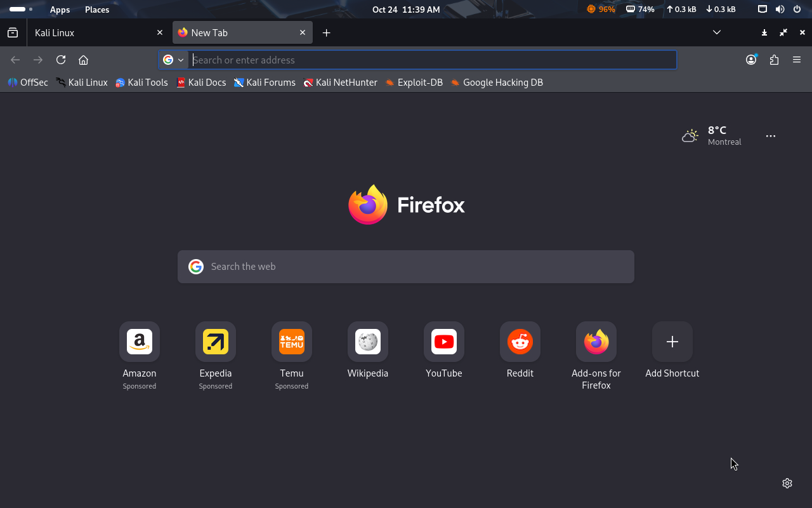Expand the search engine dropdown in address bar
Screen dimensions: 812x508
(173, 60)
